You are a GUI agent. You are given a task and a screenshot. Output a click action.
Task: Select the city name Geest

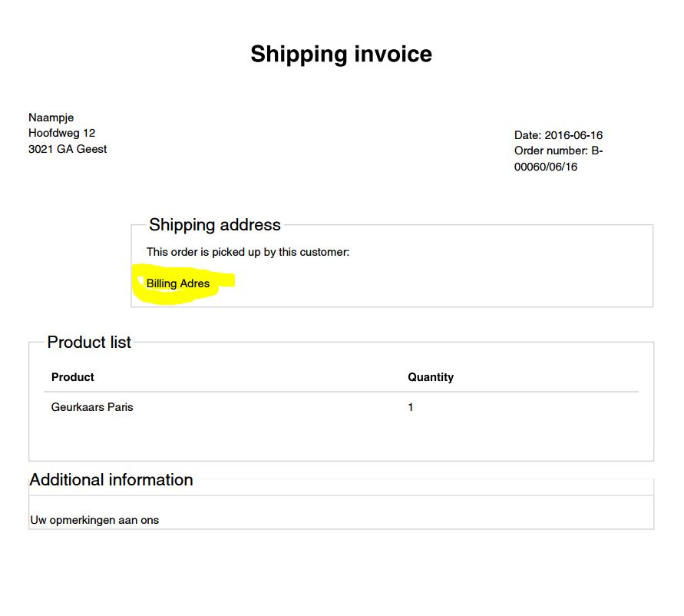91,150
